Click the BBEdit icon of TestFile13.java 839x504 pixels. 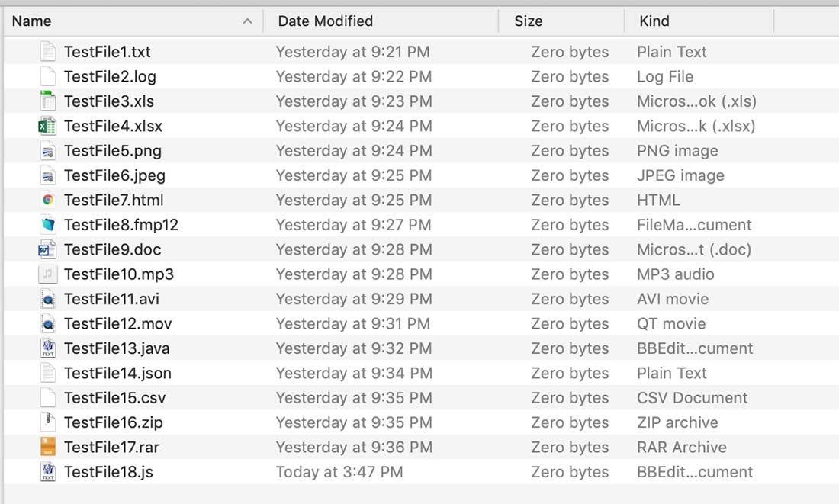(x=47, y=348)
